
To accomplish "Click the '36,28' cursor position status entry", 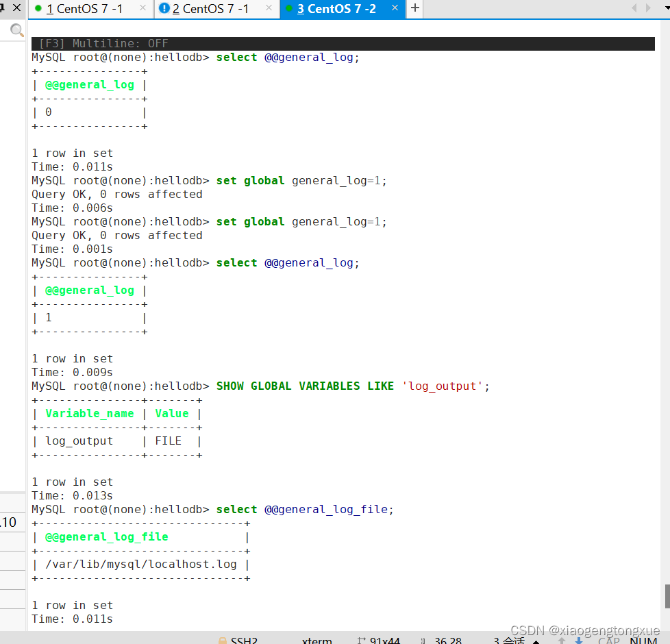I will pos(448,641).
